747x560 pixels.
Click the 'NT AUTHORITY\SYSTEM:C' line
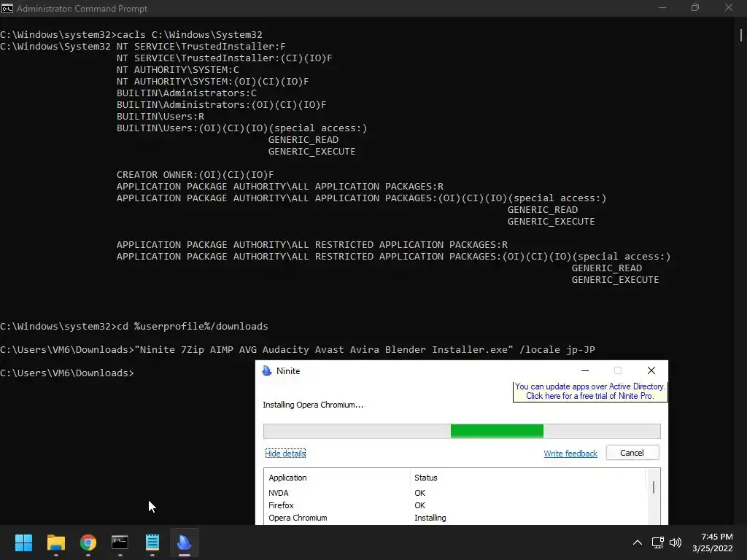point(178,70)
